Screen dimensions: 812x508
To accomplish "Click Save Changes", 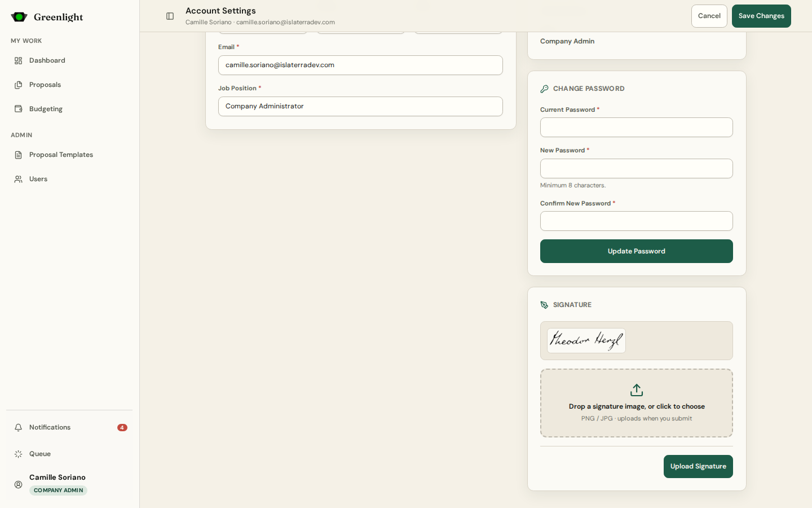I will 761,16.
